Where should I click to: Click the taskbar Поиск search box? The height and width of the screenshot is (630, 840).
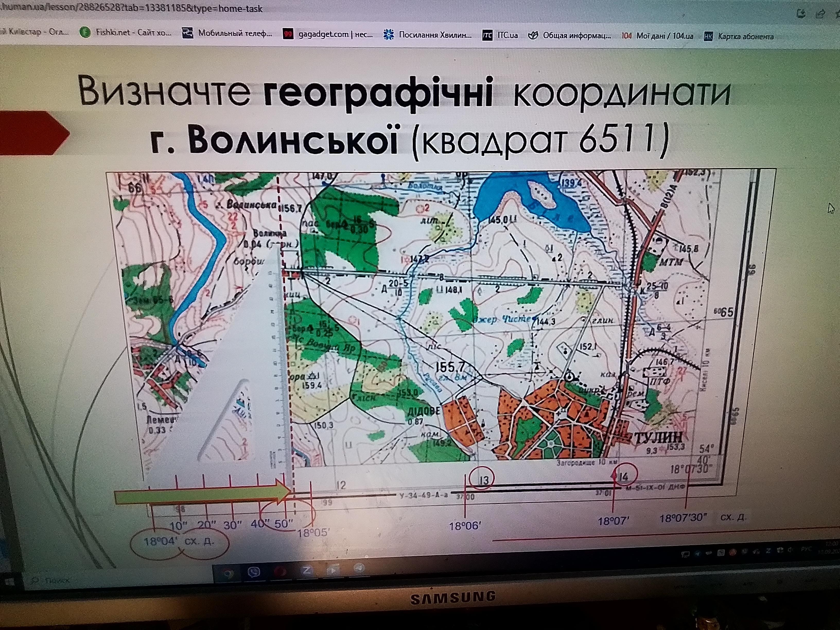(57, 581)
